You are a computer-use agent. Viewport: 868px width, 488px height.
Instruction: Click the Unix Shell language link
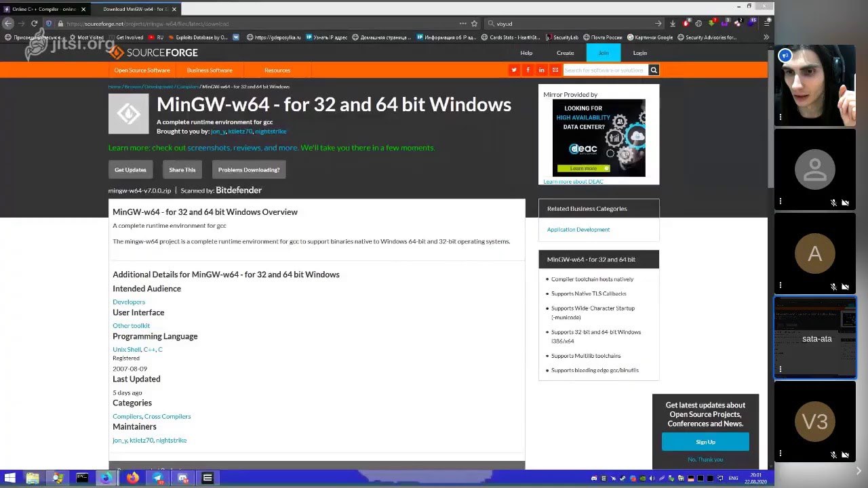(127, 349)
